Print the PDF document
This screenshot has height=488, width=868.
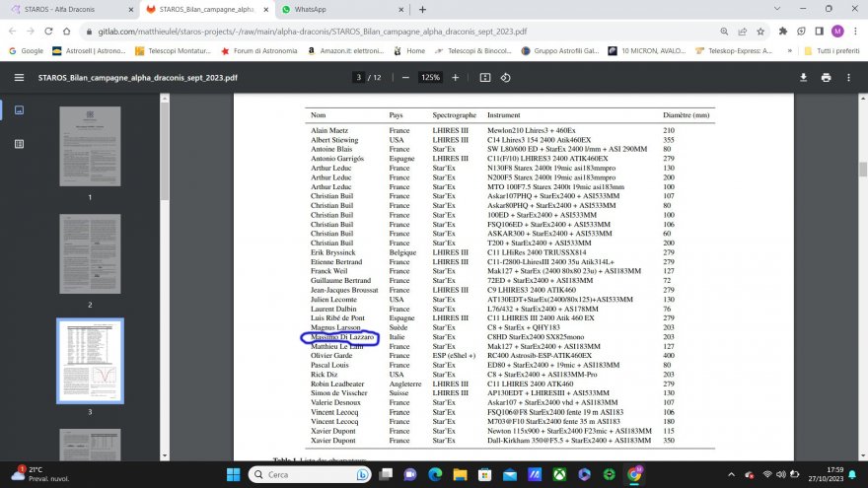(x=826, y=77)
